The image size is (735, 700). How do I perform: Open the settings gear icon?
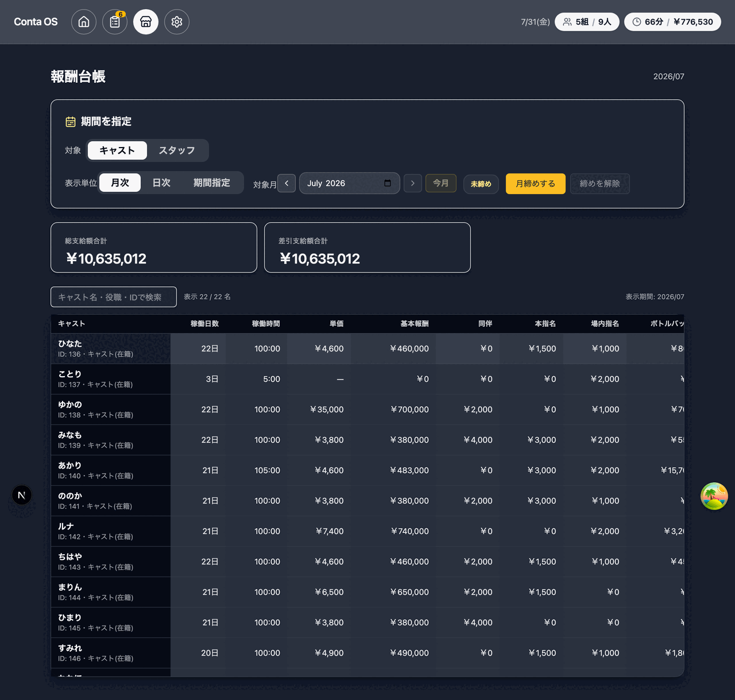(x=177, y=22)
